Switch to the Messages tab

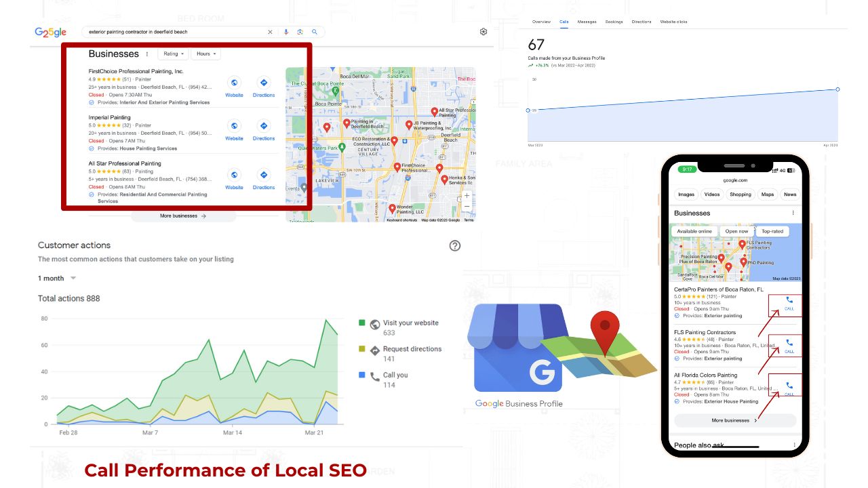click(587, 22)
